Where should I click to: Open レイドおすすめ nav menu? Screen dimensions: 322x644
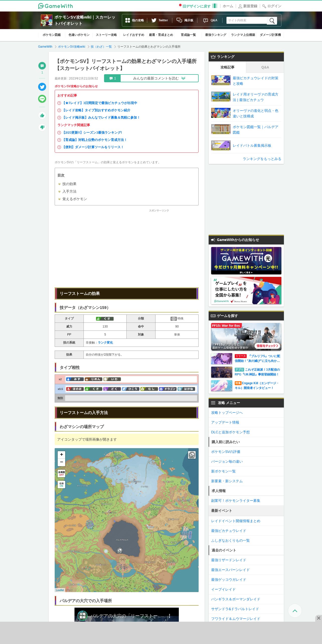[x=134, y=35]
